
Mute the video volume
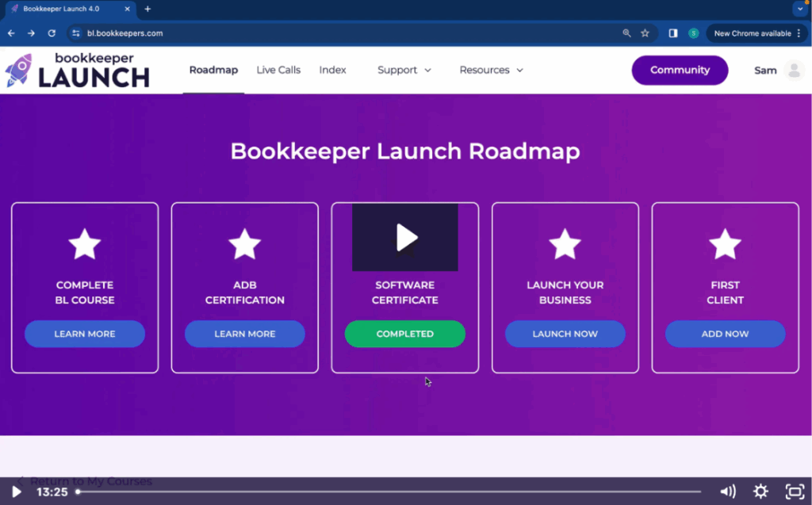pyautogui.click(x=726, y=492)
